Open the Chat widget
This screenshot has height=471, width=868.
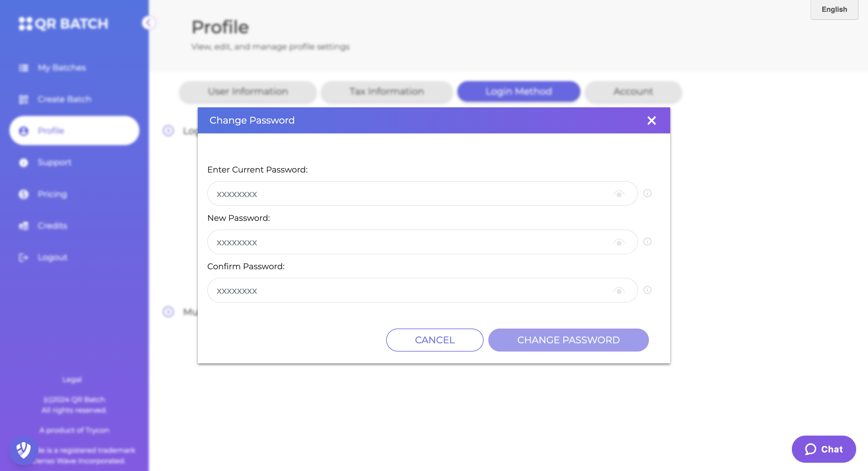click(823, 449)
